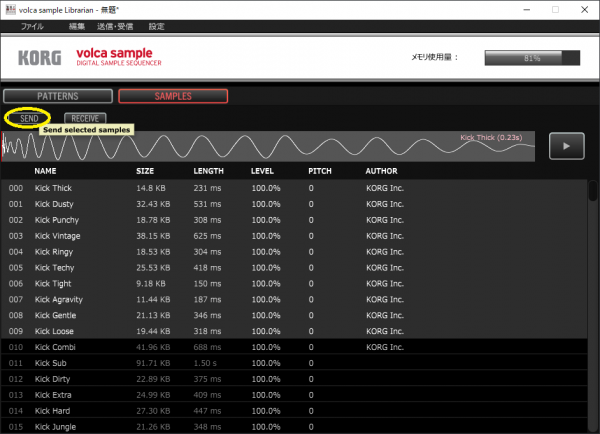Select sample 010 Kick Combi
The height and width of the screenshot is (434, 600).
point(294,347)
